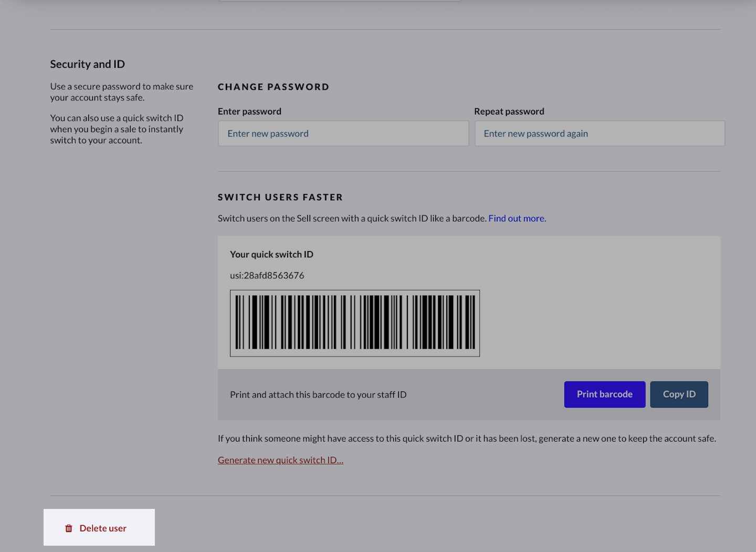The width and height of the screenshot is (756, 552).
Task: Click the 'Print and attach this barcode' text
Action: tap(318, 395)
